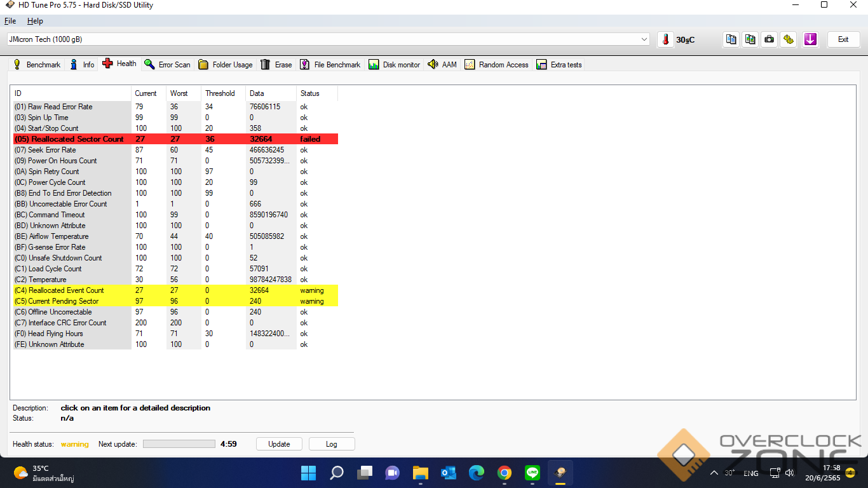Open the LINE app on the taskbar
This screenshot has height=488, width=868.
click(x=532, y=473)
